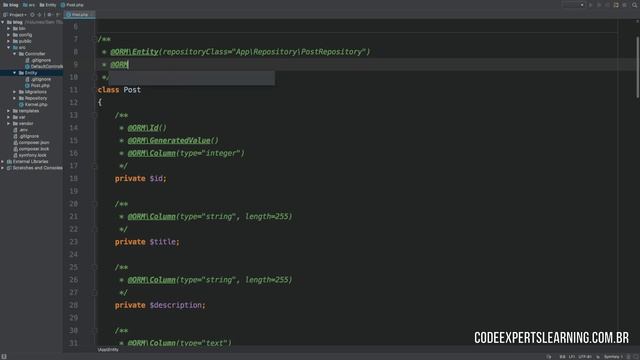
Task: Open symfony.lock in the tree
Action: coord(32,155)
